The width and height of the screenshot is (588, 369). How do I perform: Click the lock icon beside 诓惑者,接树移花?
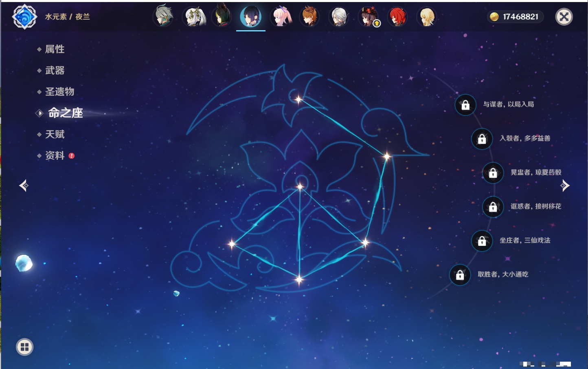(493, 207)
